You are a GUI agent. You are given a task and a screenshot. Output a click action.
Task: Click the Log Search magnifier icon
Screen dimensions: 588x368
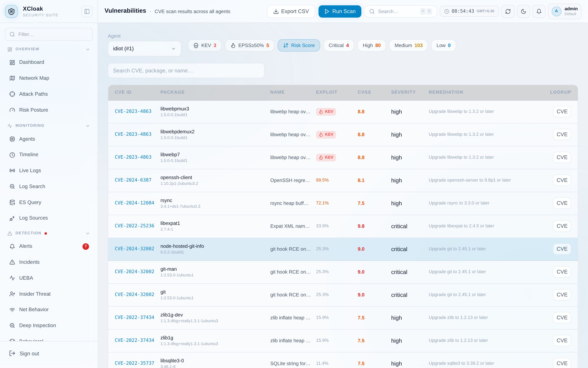[12, 186]
